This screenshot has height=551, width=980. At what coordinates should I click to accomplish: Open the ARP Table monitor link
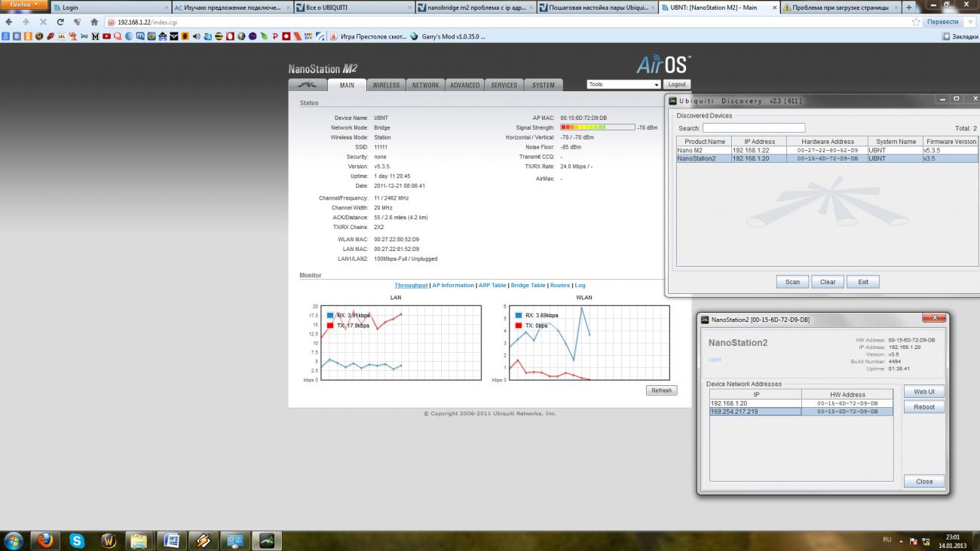pos(492,285)
